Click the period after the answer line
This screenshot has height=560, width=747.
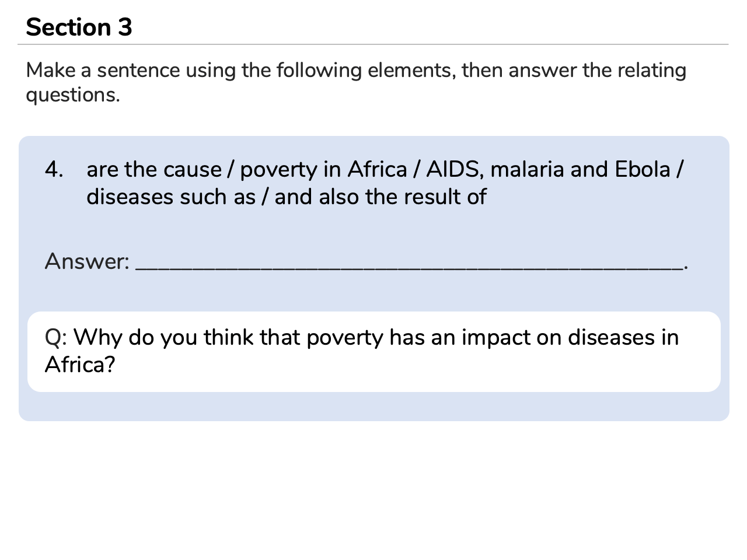point(686,268)
